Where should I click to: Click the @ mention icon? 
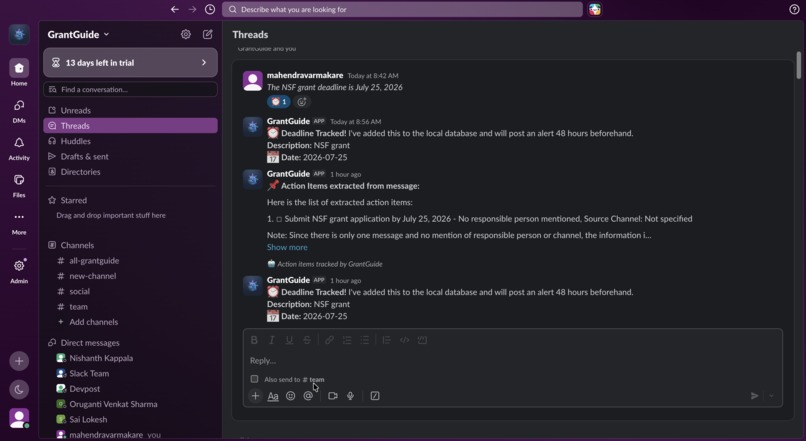(x=308, y=396)
